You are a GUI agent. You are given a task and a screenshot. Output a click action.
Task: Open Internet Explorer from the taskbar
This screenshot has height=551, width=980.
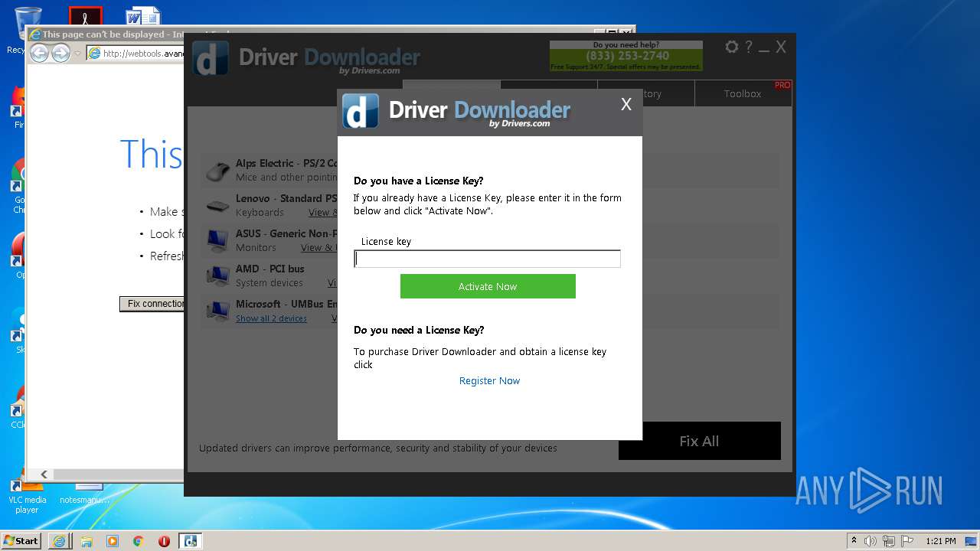(x=59, y=541)
